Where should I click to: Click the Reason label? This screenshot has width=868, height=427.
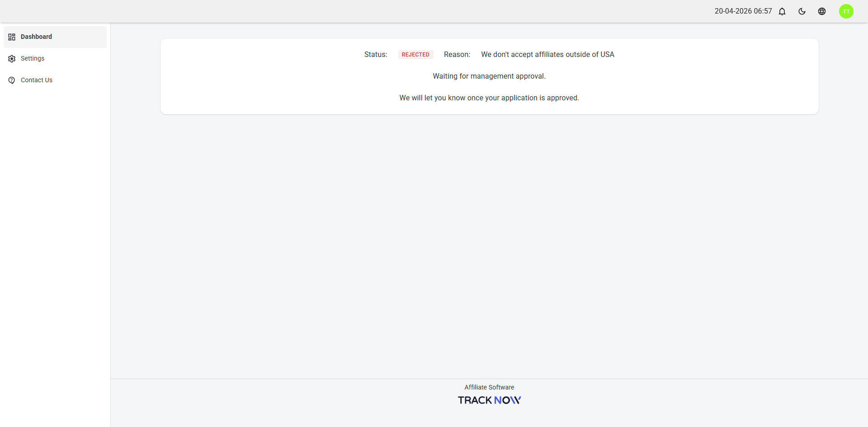click(x=457, y=55)
